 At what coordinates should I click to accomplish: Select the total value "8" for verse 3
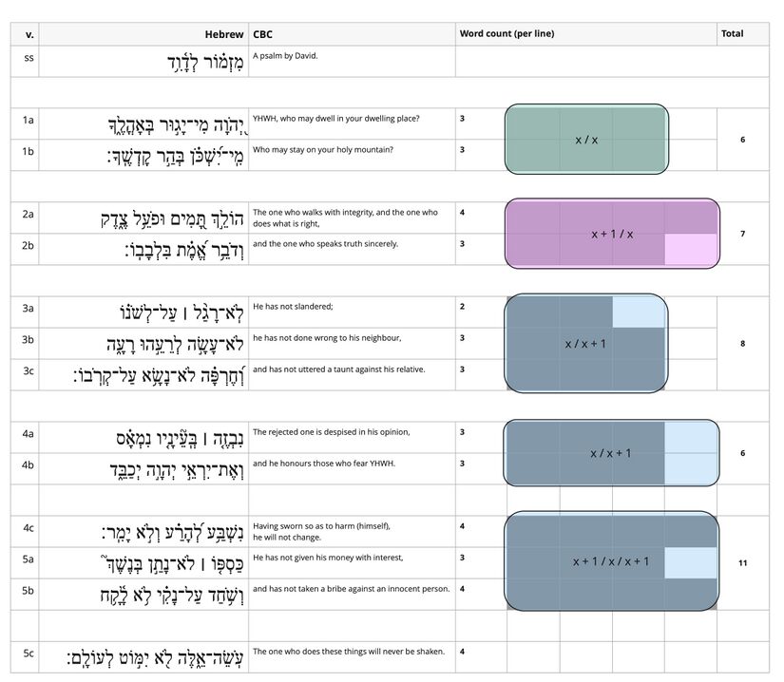[x=742, y=344]
